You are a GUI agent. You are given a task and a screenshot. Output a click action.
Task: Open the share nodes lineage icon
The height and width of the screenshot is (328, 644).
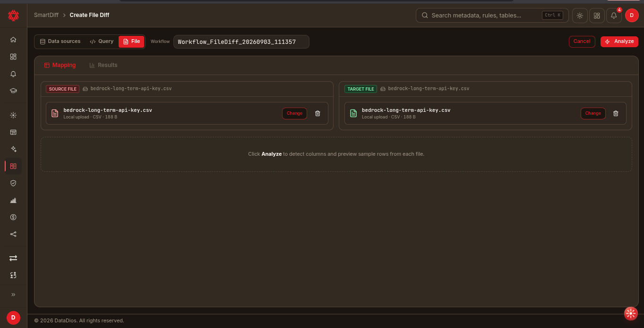pyautogui.click(x=13, y=234)
